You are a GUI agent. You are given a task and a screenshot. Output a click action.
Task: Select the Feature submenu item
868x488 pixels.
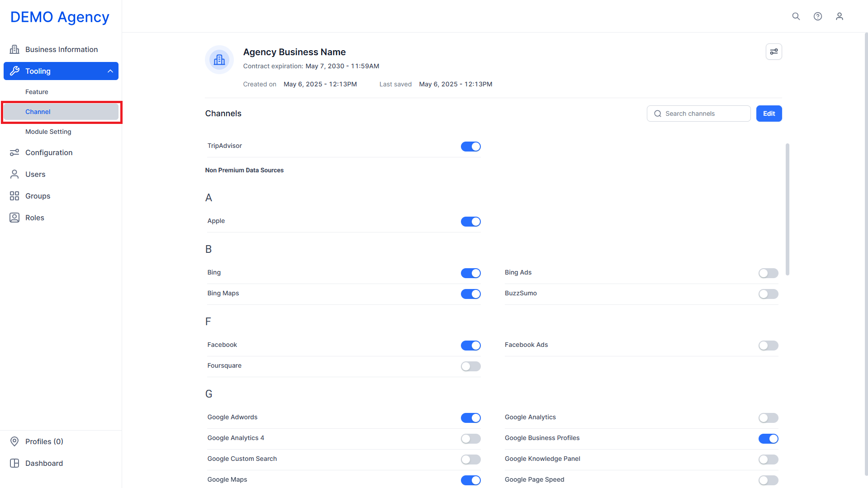(x=61, y=92)
